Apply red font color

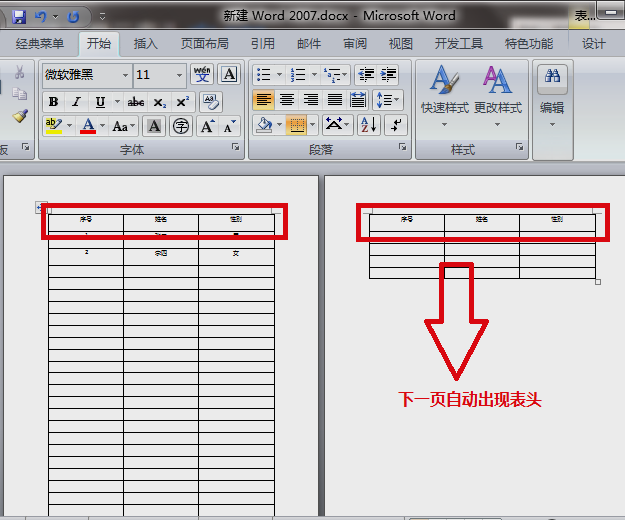[x=88, y=126]
